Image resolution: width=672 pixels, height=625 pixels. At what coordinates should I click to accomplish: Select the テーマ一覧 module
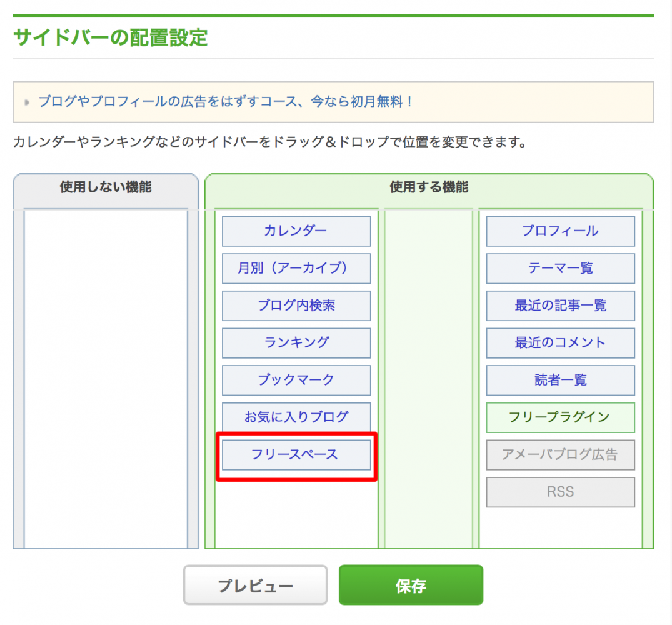tap(560, 269)
